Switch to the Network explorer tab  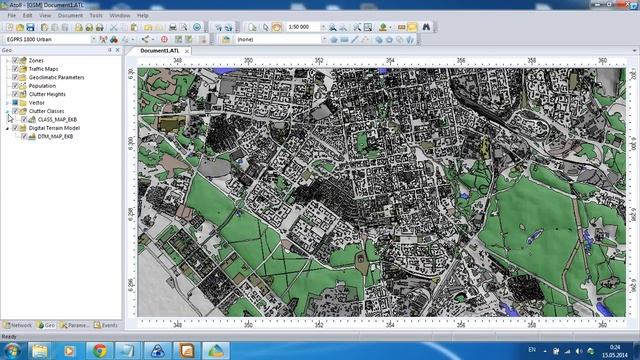click(18, 325)
